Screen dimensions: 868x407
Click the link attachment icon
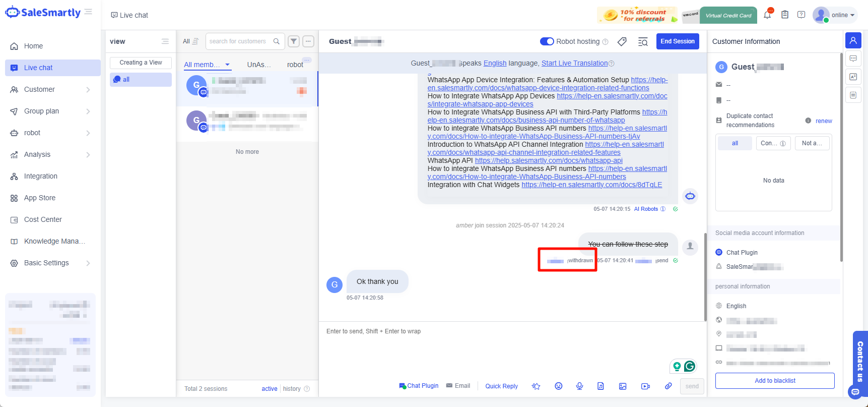(668, 386)
